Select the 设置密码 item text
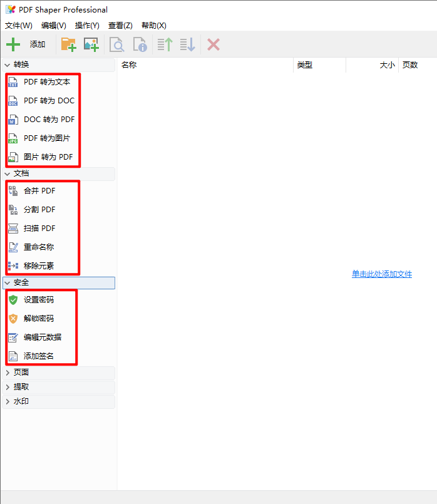Screen dimensions: 437x504 click(39, 299)
